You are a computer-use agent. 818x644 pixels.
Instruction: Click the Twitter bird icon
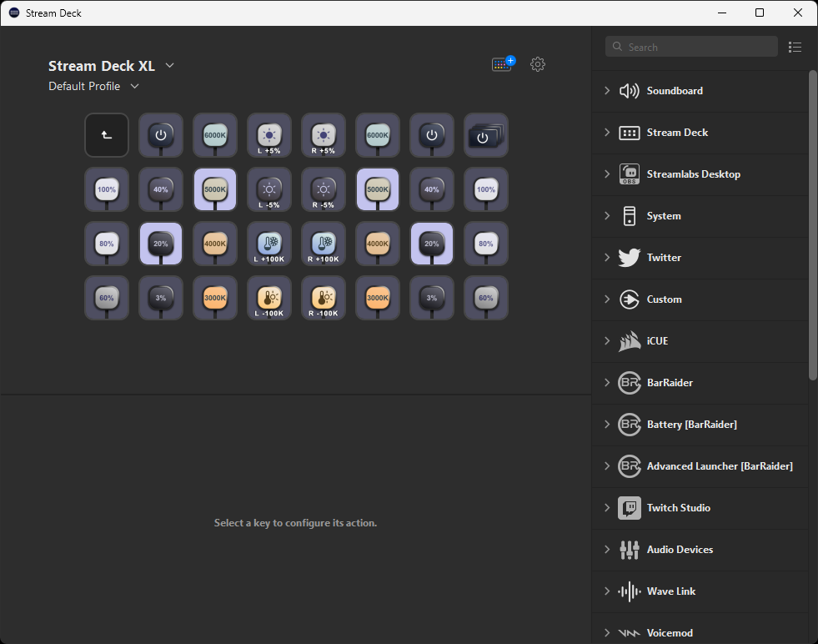(x=630, y=258)
